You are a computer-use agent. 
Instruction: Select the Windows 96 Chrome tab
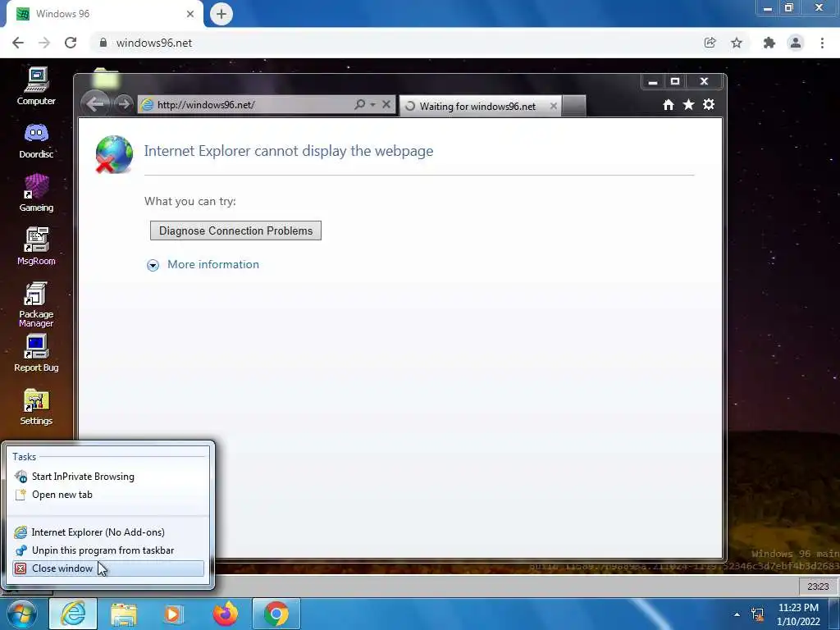pyautogui.click(x=105, y=14)
